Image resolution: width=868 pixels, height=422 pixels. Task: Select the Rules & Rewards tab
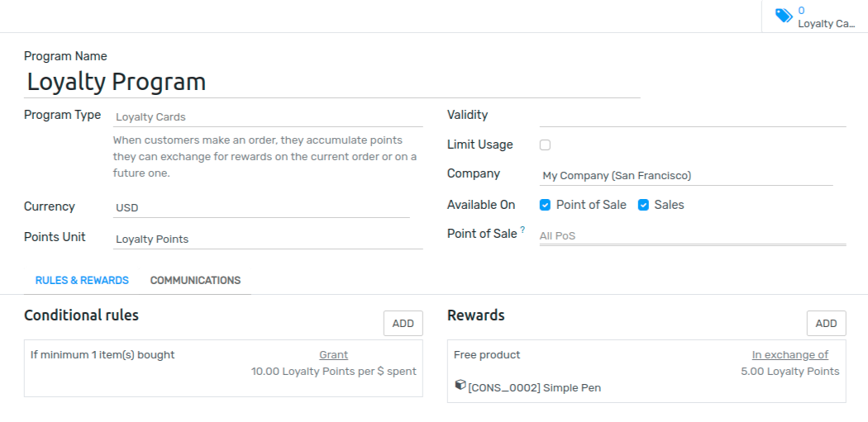82,281
